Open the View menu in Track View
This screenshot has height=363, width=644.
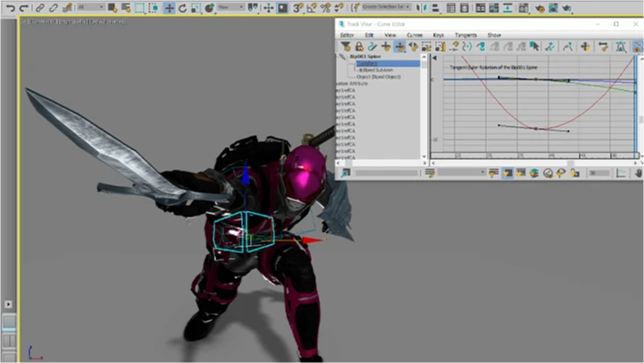coord(390,35)
